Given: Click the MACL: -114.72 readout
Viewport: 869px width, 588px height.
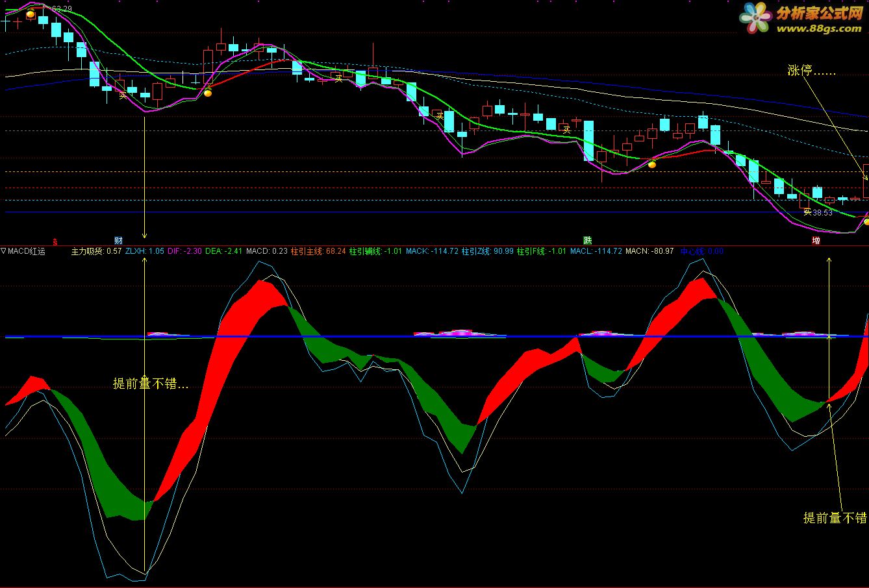Looking at the screenshot, I should (x=596, y=251).
